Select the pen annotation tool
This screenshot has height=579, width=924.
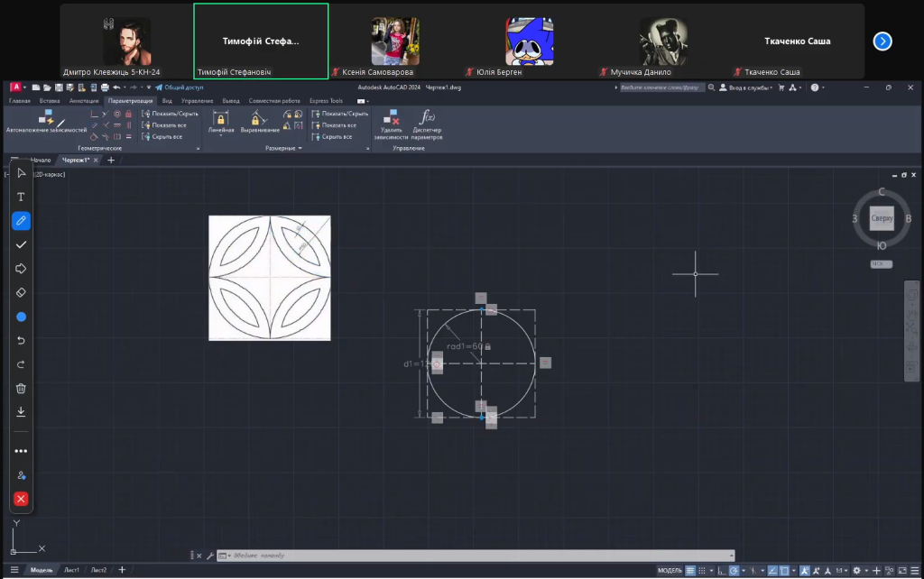click(x=21, y=221)
